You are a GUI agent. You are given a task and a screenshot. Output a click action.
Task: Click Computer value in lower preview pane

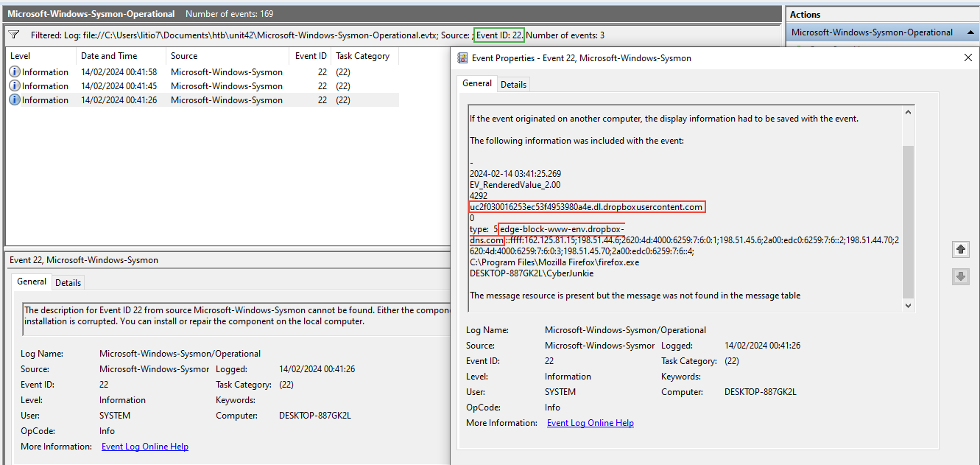315,416
